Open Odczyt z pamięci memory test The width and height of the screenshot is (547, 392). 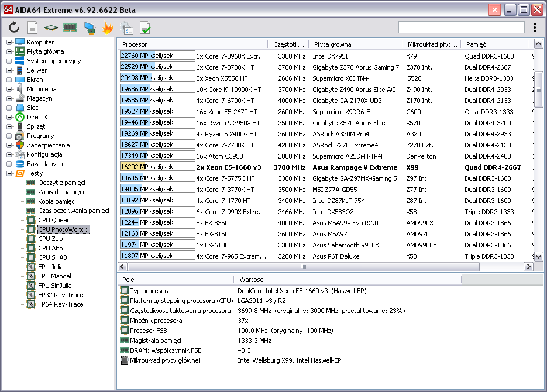click(61, 183)
